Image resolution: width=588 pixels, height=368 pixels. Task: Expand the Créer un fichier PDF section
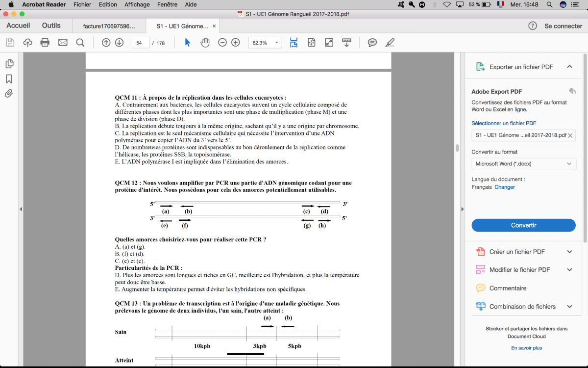pos(569,252)
